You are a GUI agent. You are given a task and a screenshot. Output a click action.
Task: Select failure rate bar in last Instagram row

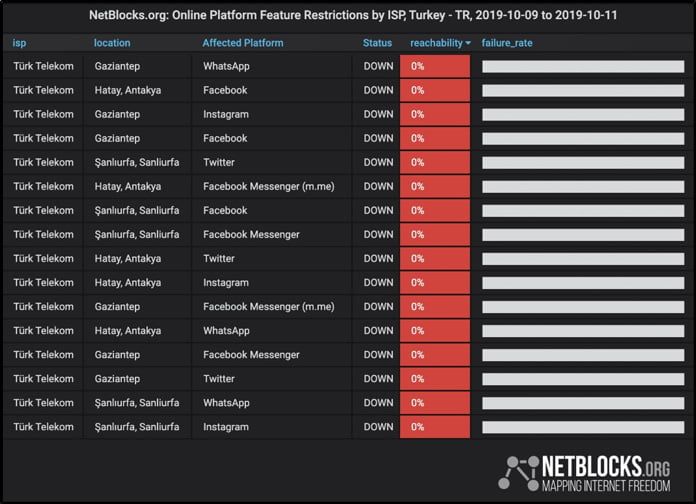[583, 427]
